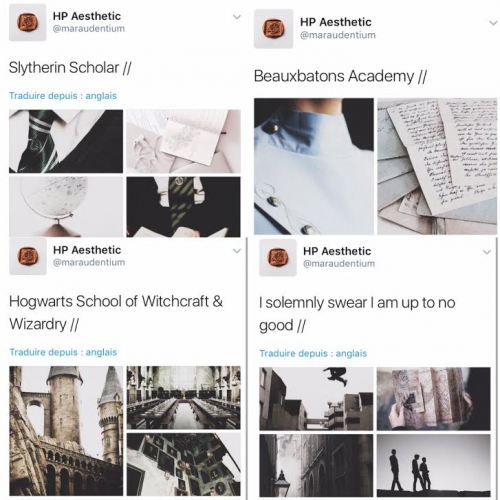Image resolution: width=500 pixels, height=500 pixels.
Task: Translate the 'I solemnly swear' tweet from English
Action: tap(313, 353)
